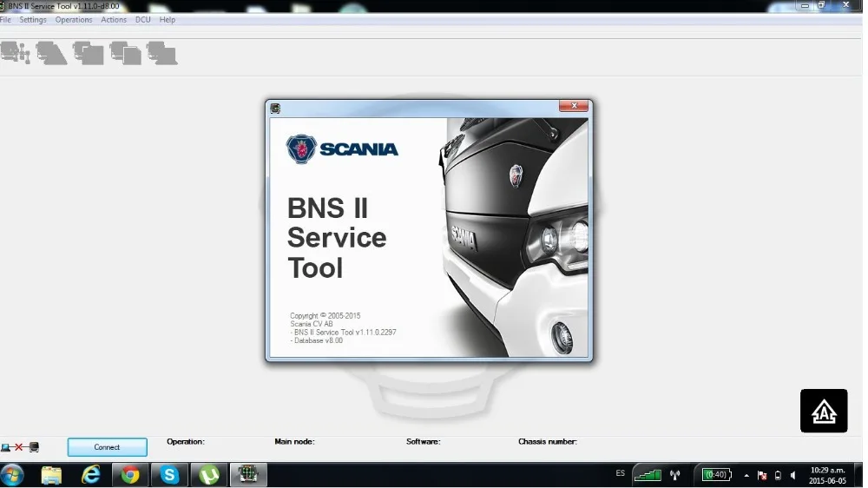
Task: Open the Windows Start menu
Action: point(12,475)
